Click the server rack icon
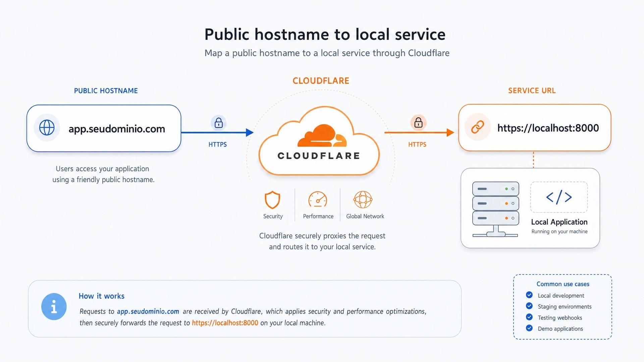The height and width of the screenshot is (362, 644). pyautogui.click(x=495, y=209)
